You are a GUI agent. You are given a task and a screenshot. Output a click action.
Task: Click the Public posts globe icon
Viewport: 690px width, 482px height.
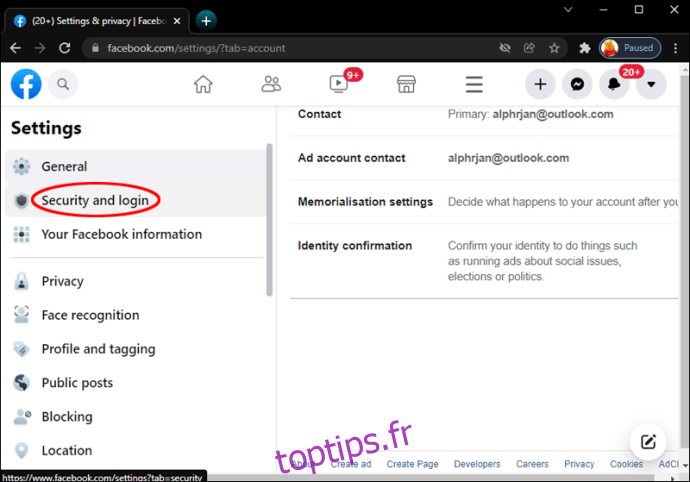(x=21, y=383)
